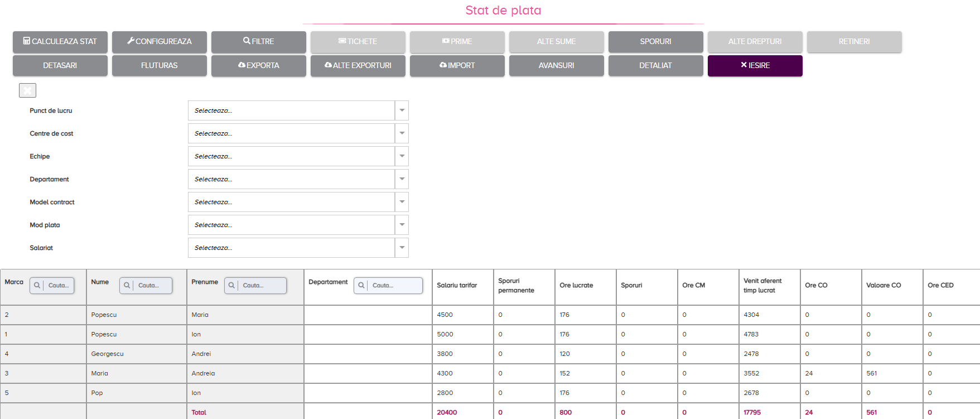Click the cloud upload icon on Import
The height and width of the screenshot is (419, 980).
point(443,65)
